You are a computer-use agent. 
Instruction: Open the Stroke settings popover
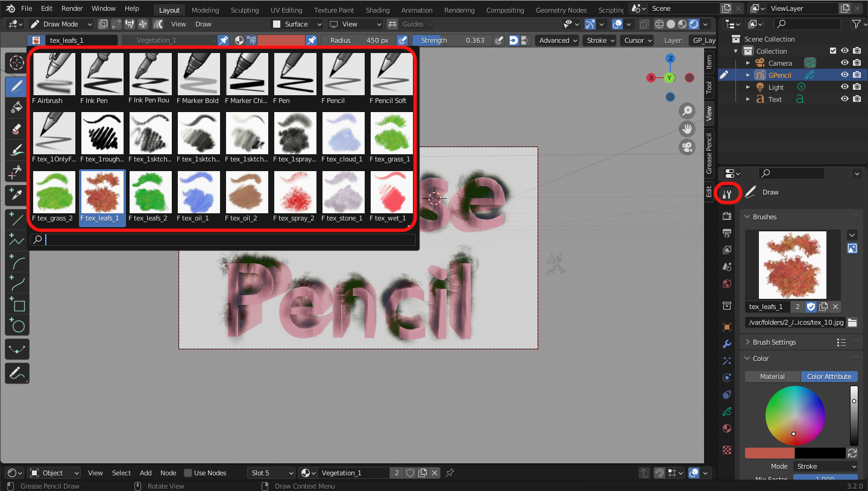point(600,40)
